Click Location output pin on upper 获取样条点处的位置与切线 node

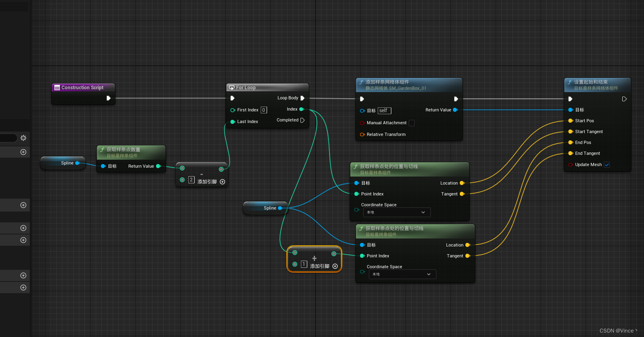462,183
